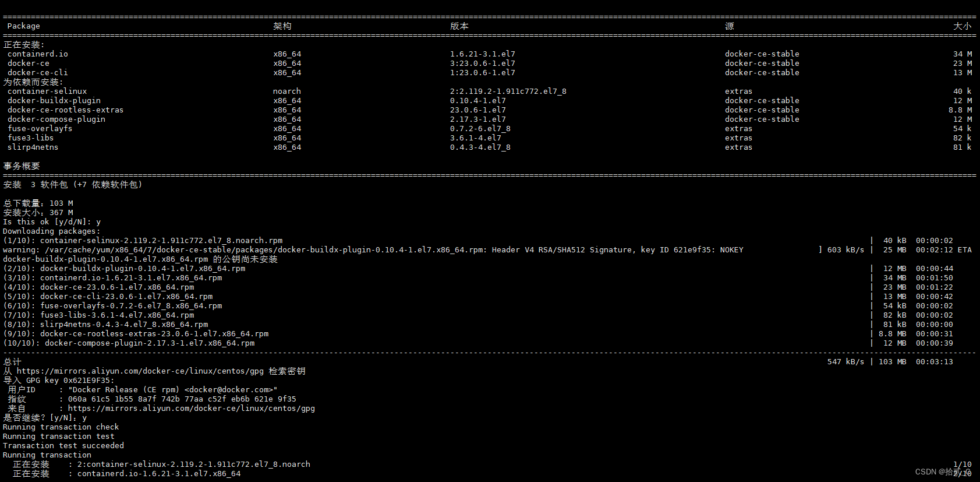Click total time '00:03:13'
The height and width of the screenshot is (482, 980).
pos(935,362)
